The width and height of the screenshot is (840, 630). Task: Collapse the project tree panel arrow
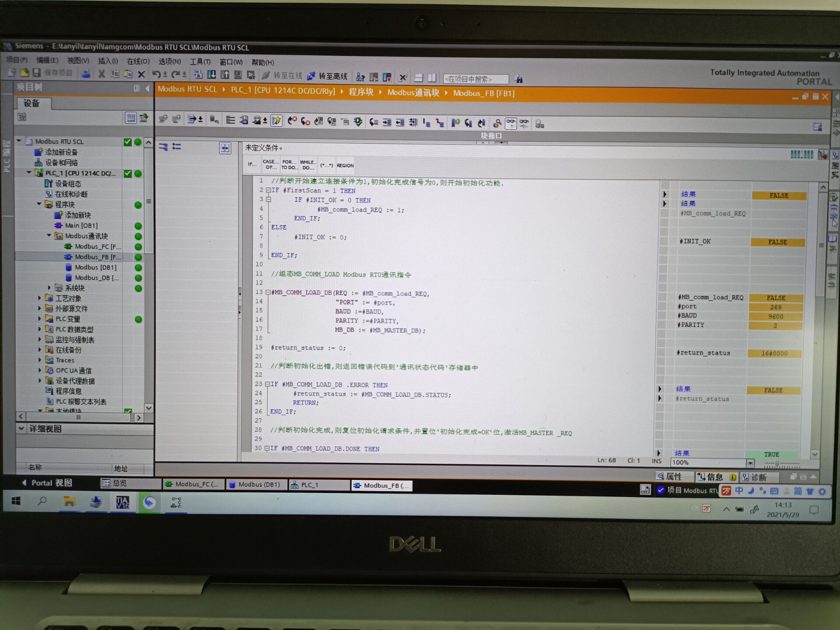tap(147, 88)
